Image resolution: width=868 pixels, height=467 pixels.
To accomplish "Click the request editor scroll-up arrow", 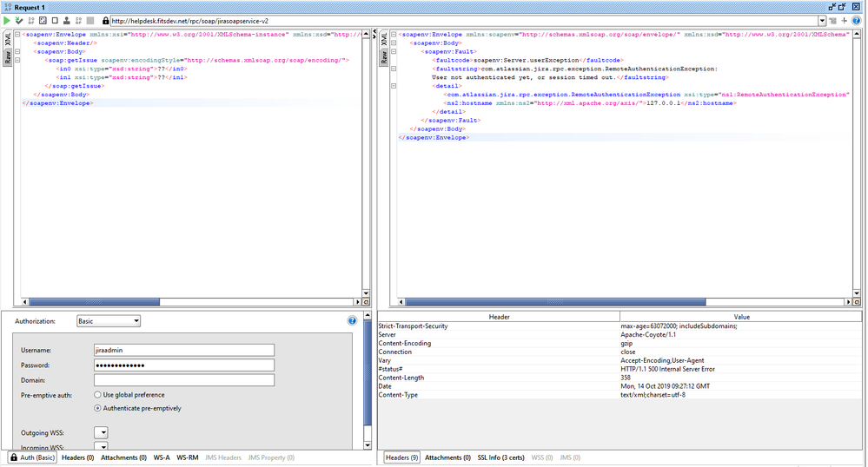I will (366, 35).
